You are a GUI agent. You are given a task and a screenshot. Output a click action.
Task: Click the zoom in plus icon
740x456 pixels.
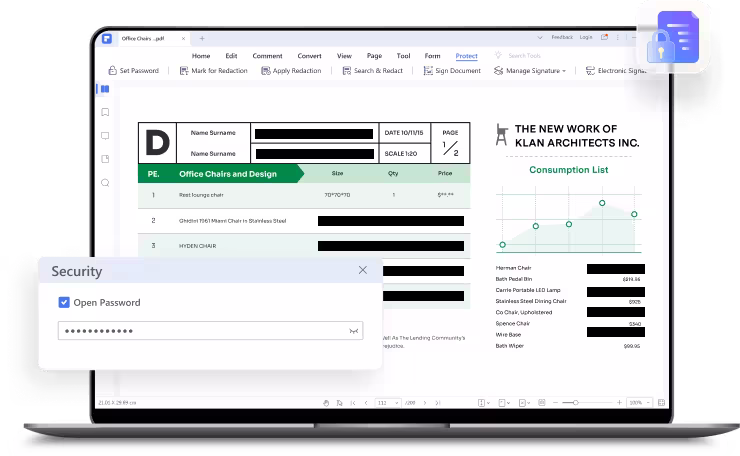click(x=619, y=403)
